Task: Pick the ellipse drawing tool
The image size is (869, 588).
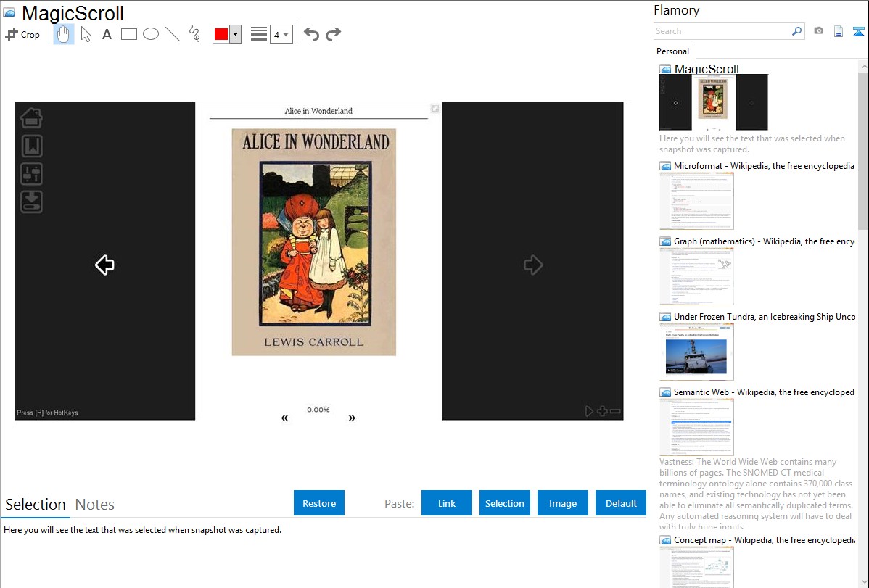Action: pyautogui.click(x=151, y=34)
